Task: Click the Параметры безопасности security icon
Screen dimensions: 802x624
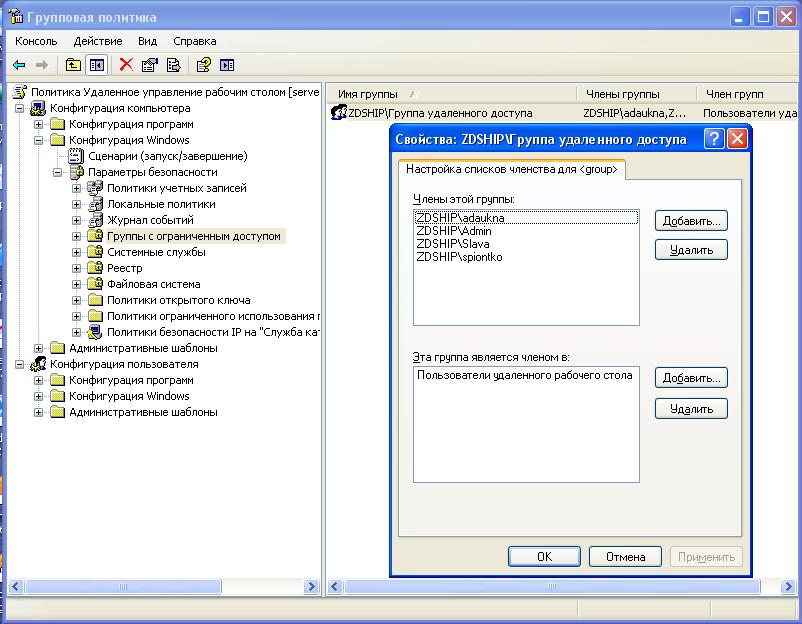Action: tap(76, 172)
